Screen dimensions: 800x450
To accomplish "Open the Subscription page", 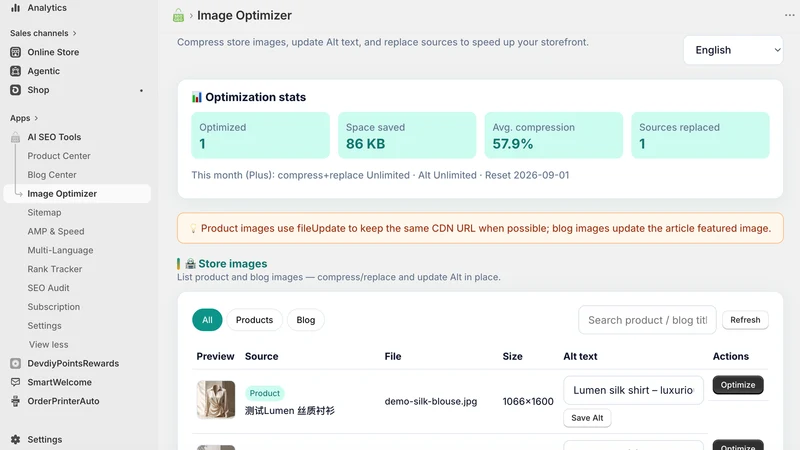I will (x=54, y=307).
